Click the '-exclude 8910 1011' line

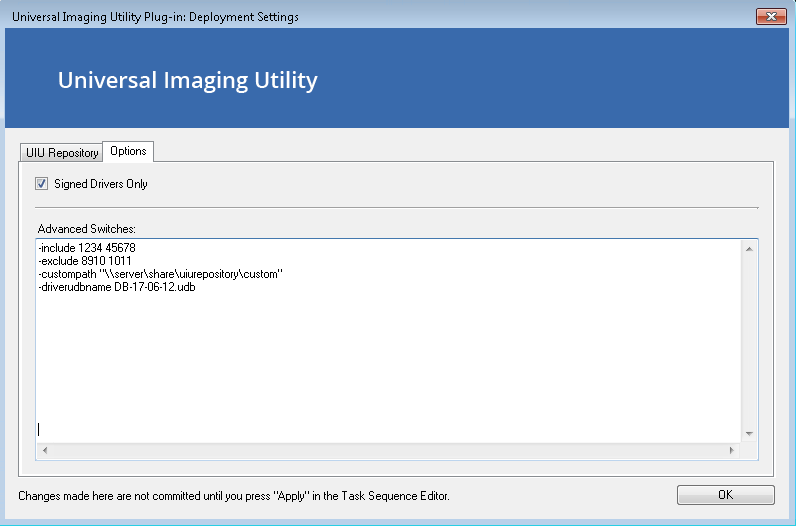[x=85, y=261]
